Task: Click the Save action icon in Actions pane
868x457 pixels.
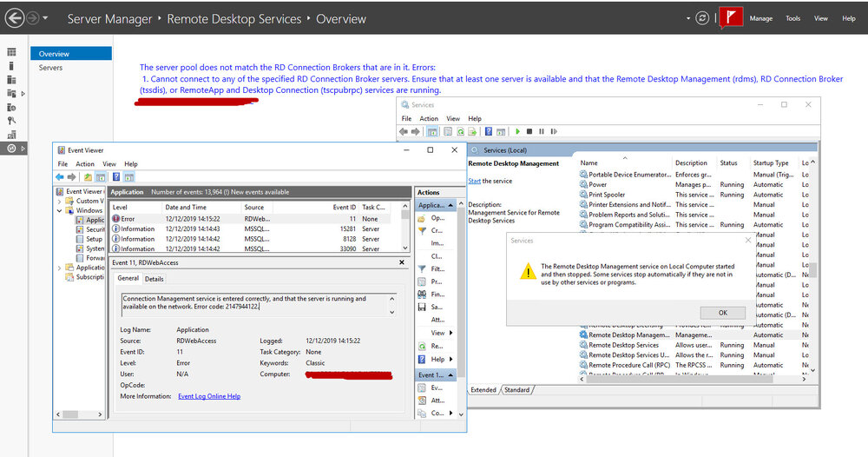Action: click(422, 307)
